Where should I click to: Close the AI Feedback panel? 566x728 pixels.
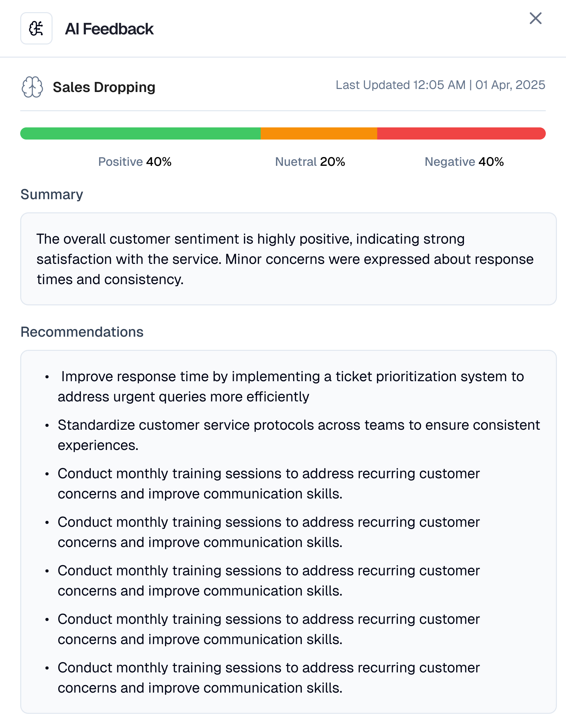click(x=535, y=19)
